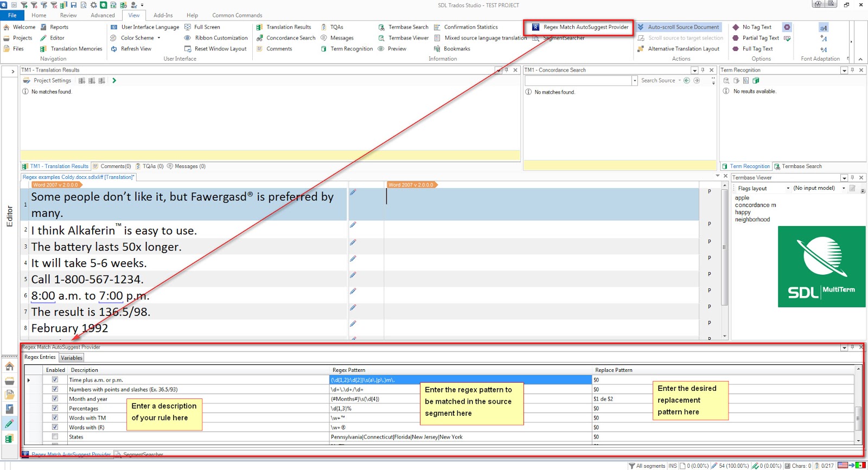Open the Termbase Viewer panel options dropdown
The height and width of the screenshot is (470, 868).
pyautogui.click(x=844, y=178)
